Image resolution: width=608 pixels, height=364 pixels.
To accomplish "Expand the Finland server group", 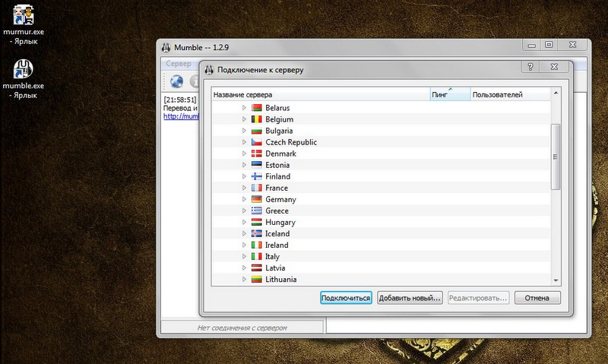I will coord(244,176).
